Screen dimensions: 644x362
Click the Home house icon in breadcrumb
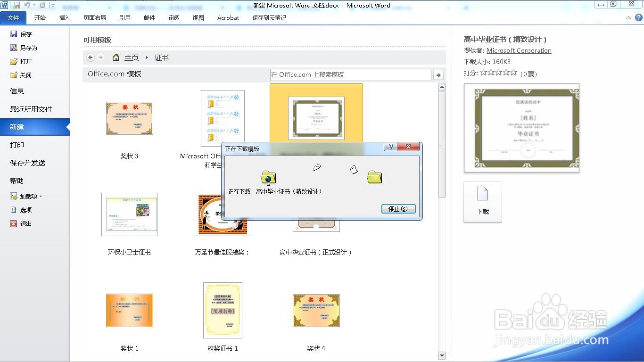(116, 58)
